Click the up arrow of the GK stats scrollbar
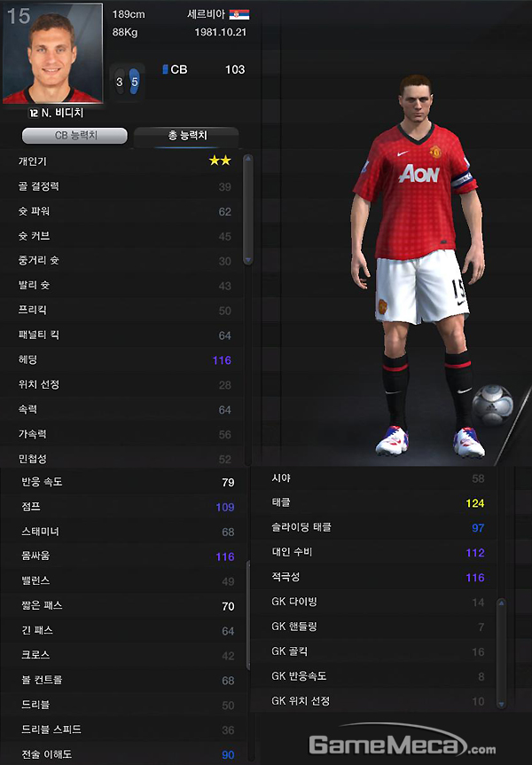 coord(501,603)
